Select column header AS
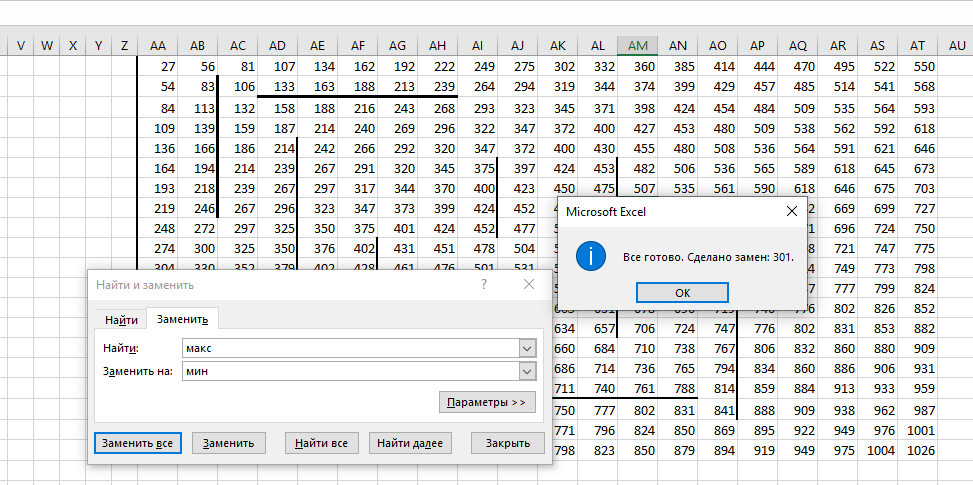The height and width of the screenshot is (485, 973). pos(877,46)
